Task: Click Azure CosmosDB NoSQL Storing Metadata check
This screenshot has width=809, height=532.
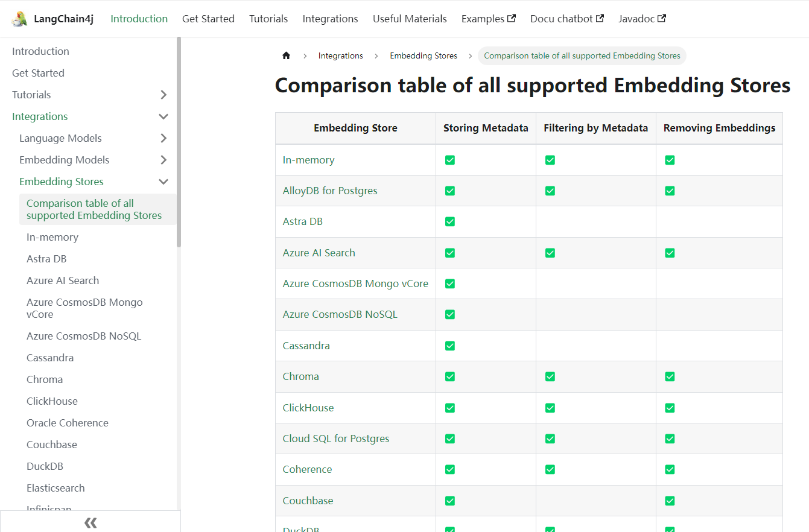Action: pyautogui.click(x=450, y=314)
